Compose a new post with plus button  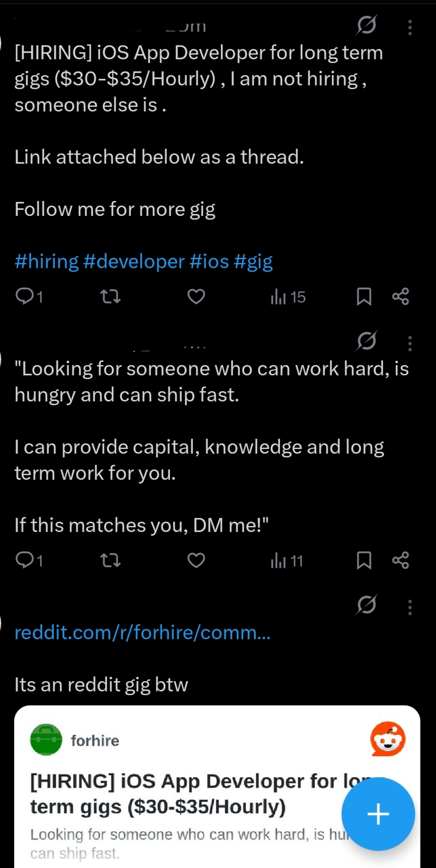coord(378,814)
